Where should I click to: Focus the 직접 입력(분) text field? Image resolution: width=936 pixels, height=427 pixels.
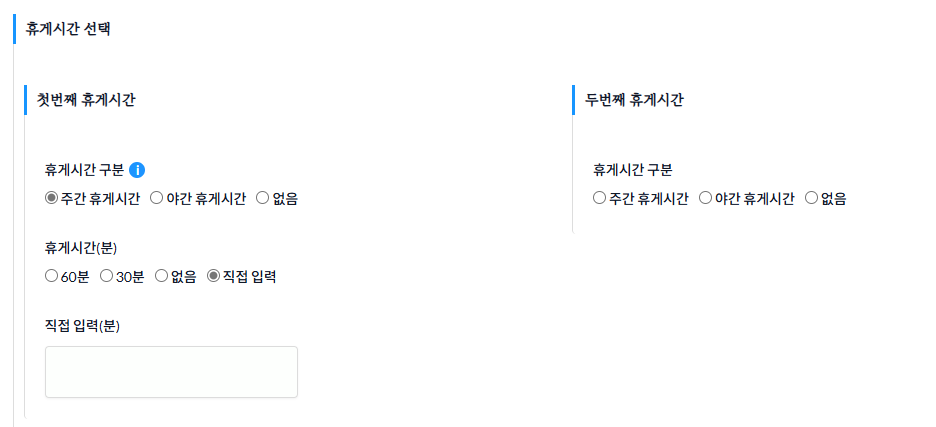171,372
